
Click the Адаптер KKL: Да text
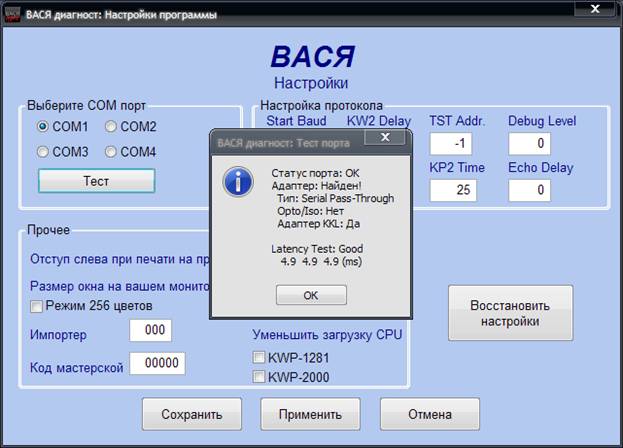click(x=319, y=224)
